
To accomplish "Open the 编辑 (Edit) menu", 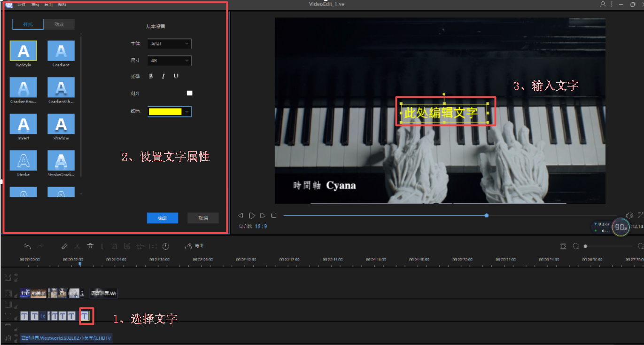I will [35, 4].
